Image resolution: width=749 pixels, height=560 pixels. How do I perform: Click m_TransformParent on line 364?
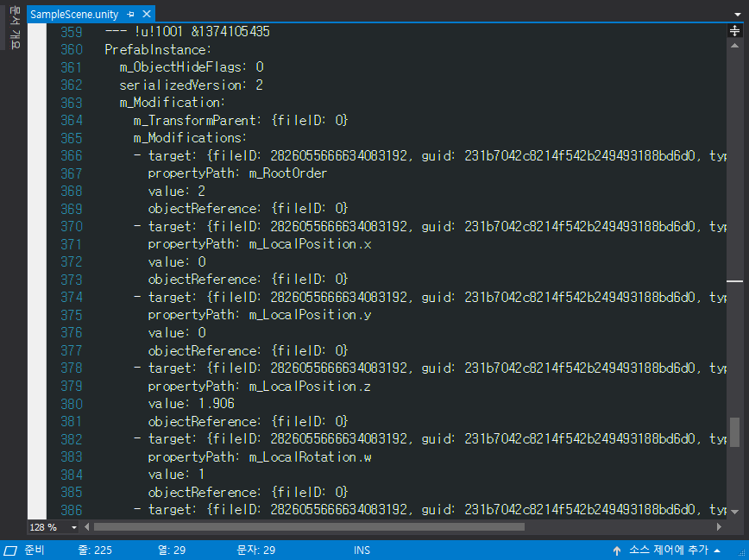(195, 121)
